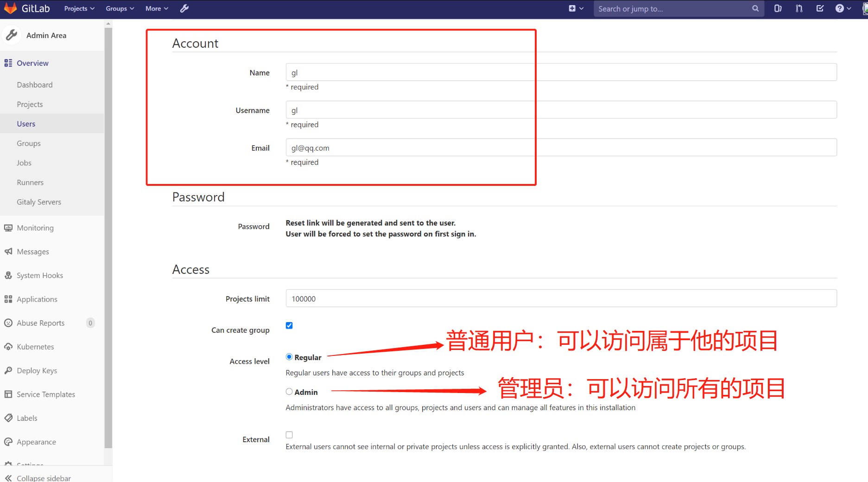Screen dimensions: 868x482
Task: Open the Admin Area wrench icon in navbar
Action: [x=184, y=8]
